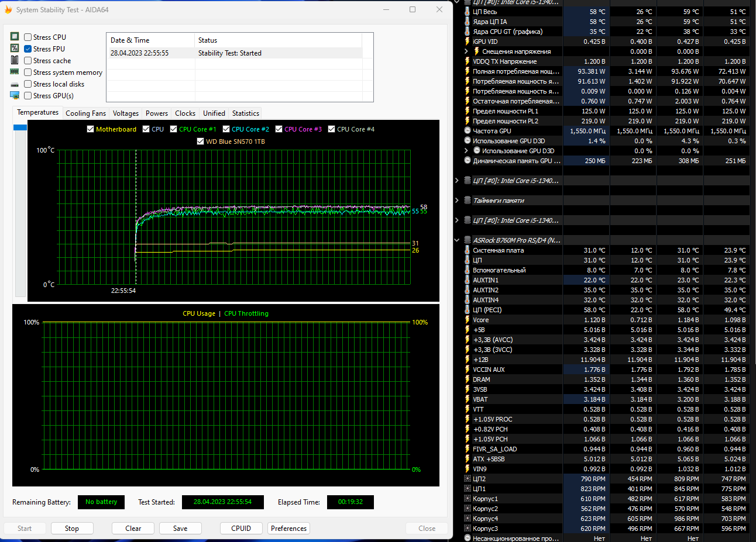756x542 pixels.
Task: Expand the Тайминги памяти section
Action: 457,201
